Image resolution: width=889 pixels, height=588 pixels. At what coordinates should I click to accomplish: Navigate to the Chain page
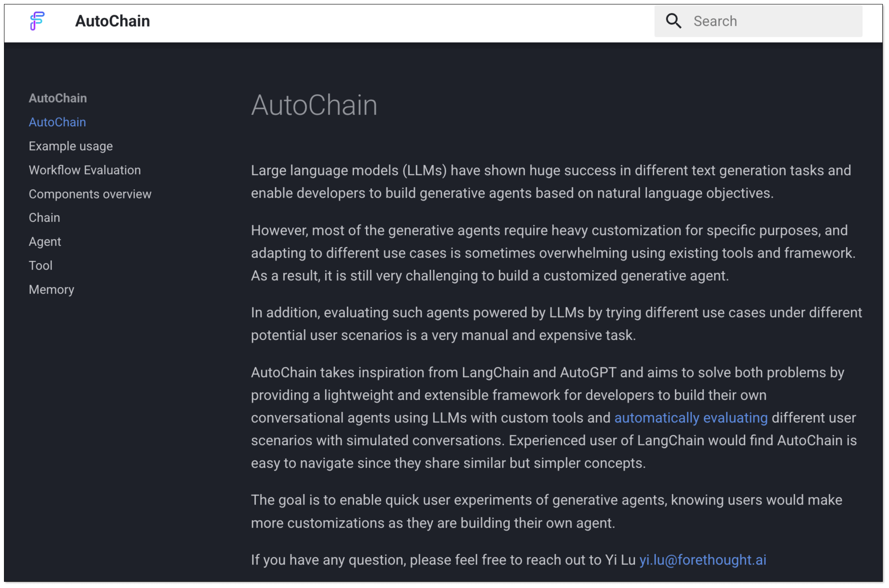44,218
